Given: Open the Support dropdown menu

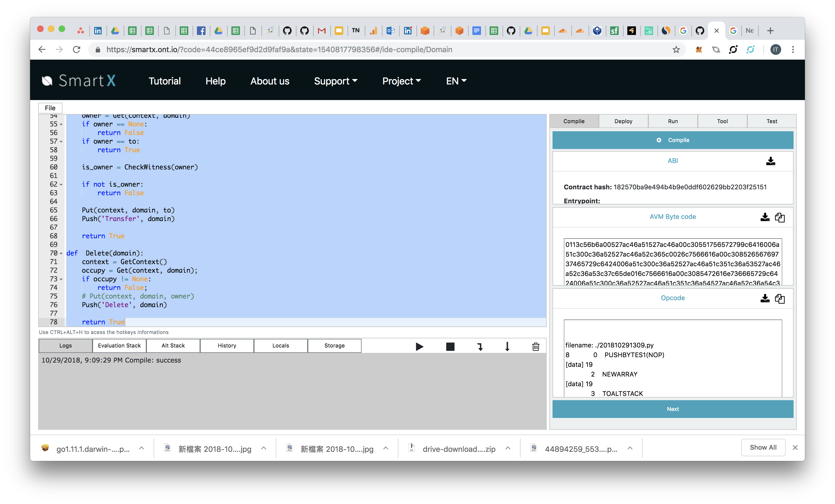Looking at the screenshot, I should 335,81.
